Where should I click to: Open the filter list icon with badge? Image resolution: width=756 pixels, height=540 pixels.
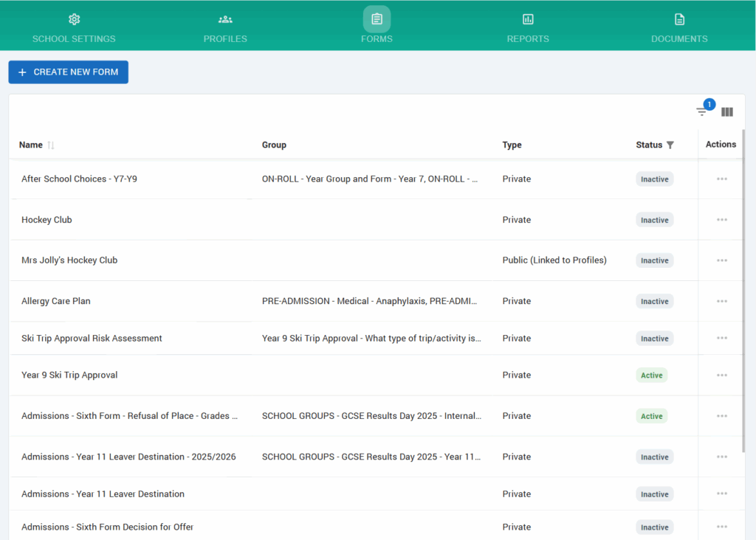tap(702, 112)
